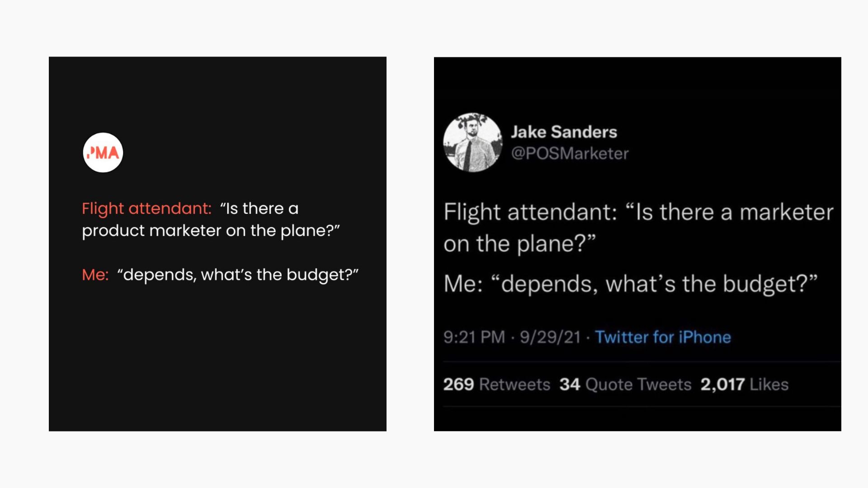Open the 34 Quote Tweets
Viewport: 868px width, 488px height.
click(x=625, y=384)
